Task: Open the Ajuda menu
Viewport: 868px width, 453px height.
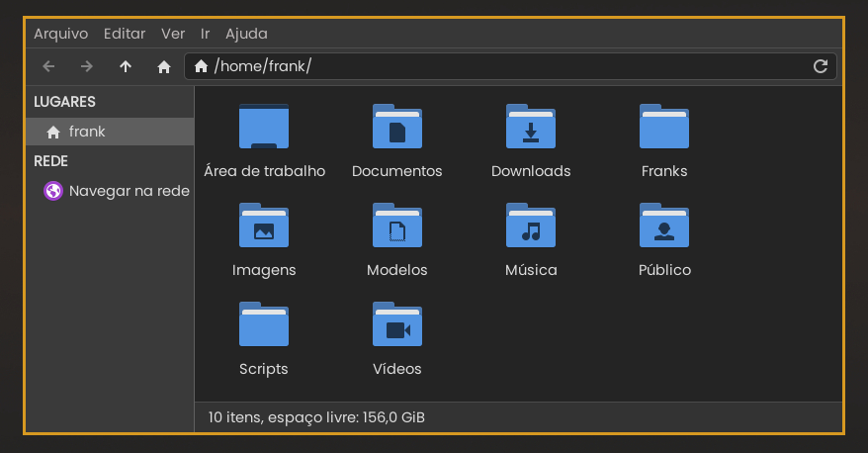Action: click(x=246, y=34)
